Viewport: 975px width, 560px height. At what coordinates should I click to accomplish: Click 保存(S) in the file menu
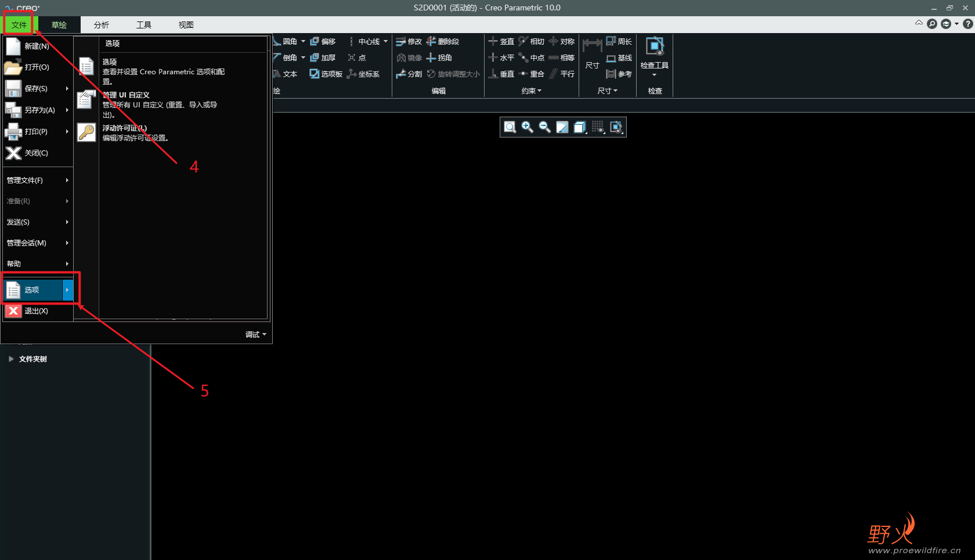tap(32, 89)
